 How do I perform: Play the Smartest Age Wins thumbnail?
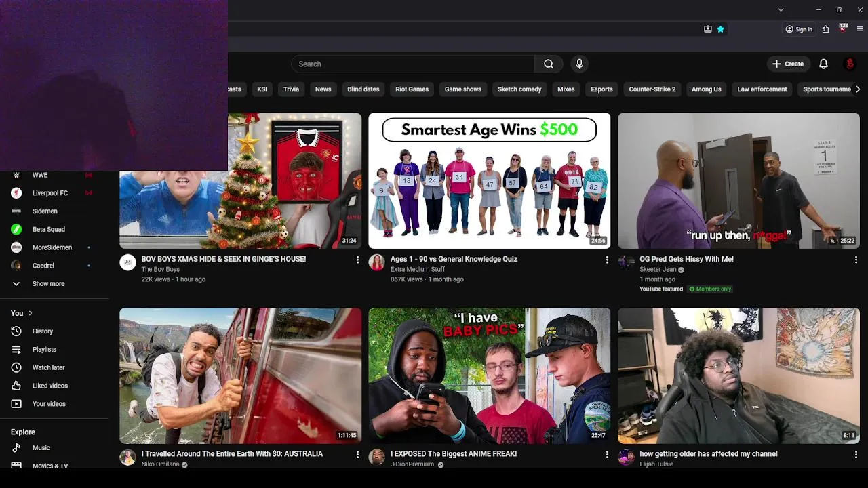pos(490,180)
